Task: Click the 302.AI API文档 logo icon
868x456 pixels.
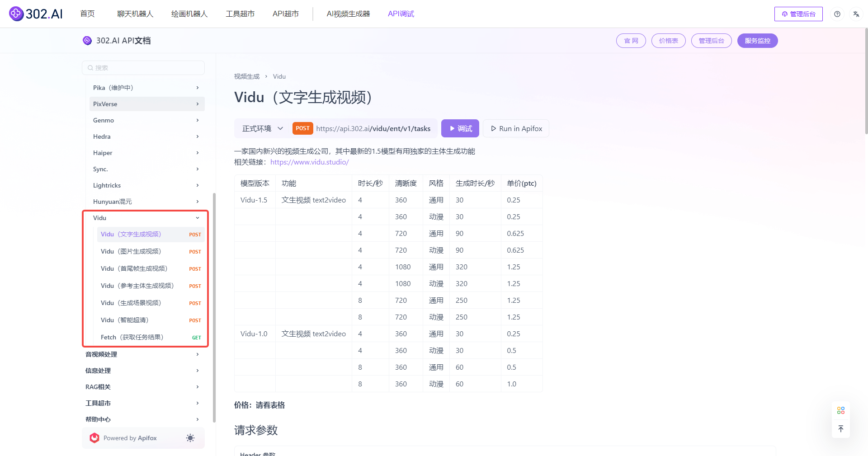Action: [87, 41]
